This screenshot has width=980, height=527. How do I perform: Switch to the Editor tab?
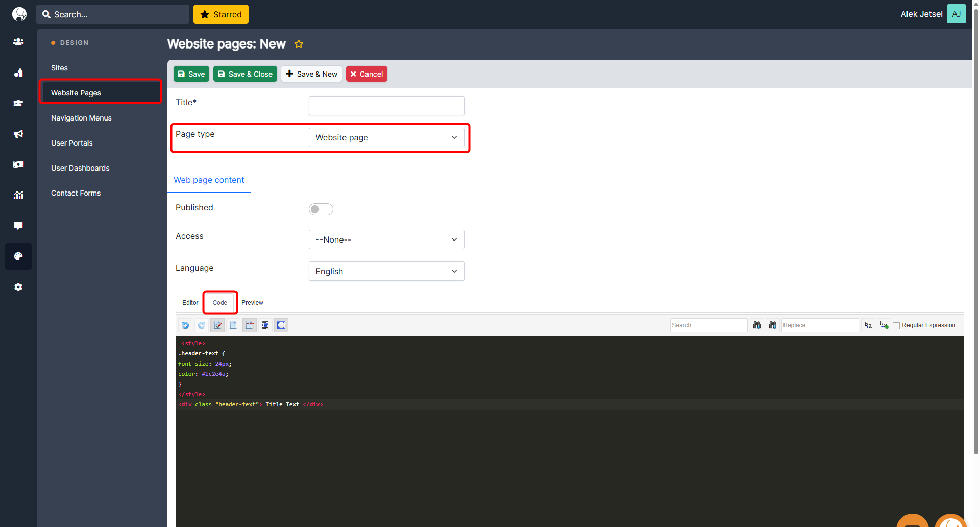[x=190, y=303]
